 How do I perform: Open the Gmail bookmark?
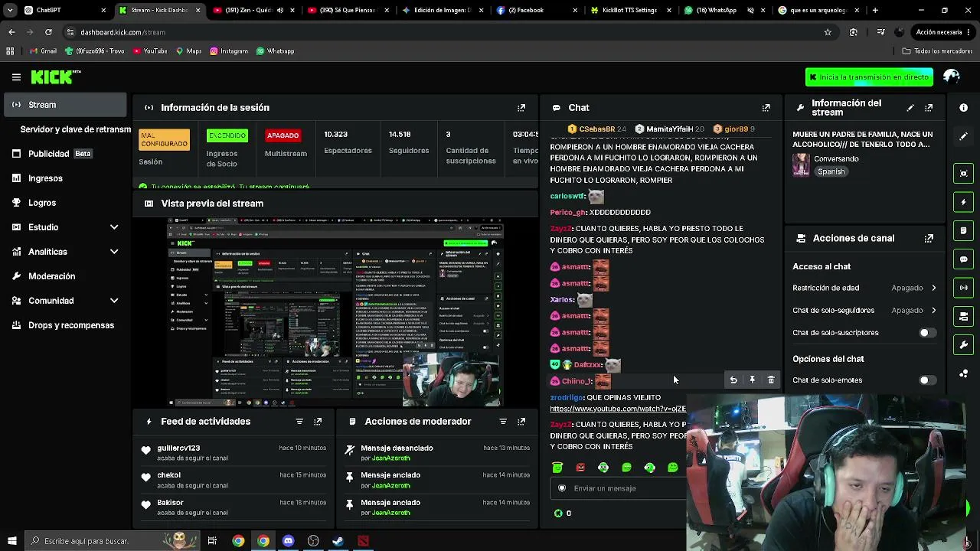pyautogui.click(x=43, y=51)
